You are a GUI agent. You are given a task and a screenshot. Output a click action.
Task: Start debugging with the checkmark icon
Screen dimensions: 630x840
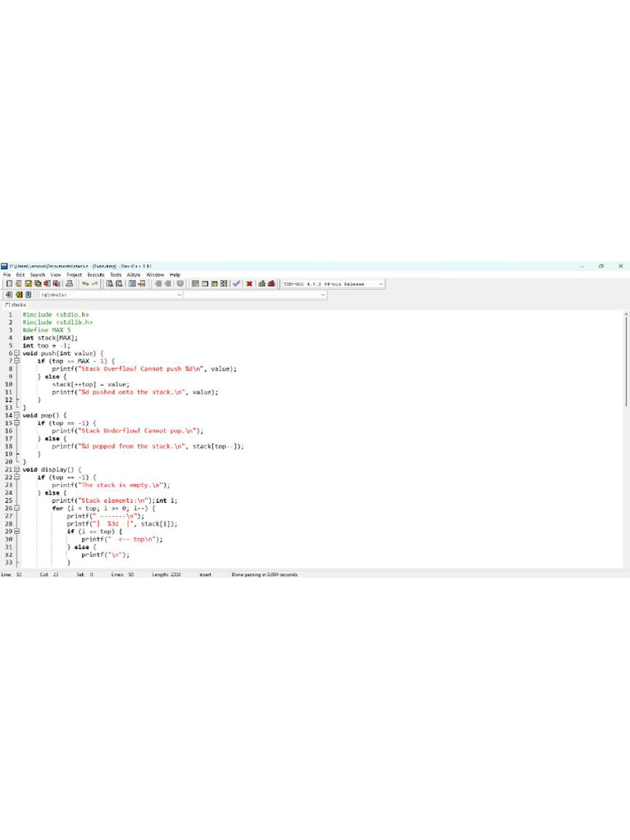(x=236, y=284)
